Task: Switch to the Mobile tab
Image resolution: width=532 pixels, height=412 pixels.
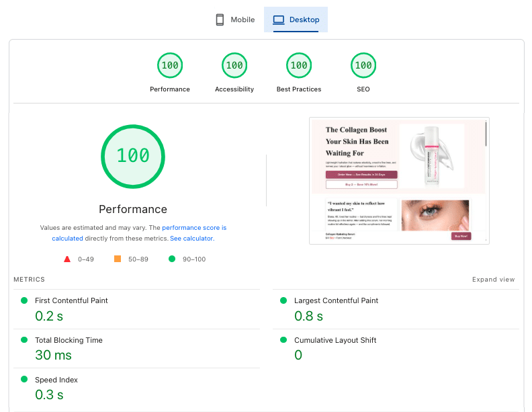Action: 235,20
